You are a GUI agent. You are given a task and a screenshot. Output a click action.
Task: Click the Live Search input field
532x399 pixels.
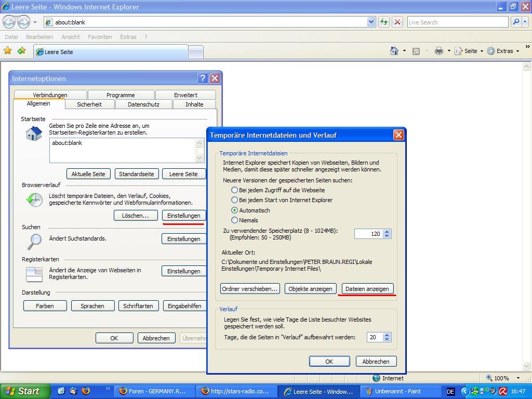[458, 22]
